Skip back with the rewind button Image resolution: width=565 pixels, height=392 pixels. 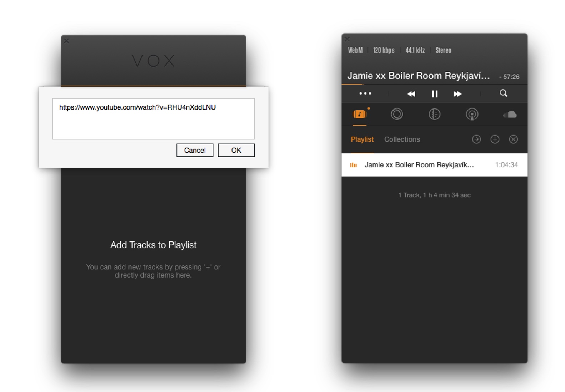pos(411,94)
